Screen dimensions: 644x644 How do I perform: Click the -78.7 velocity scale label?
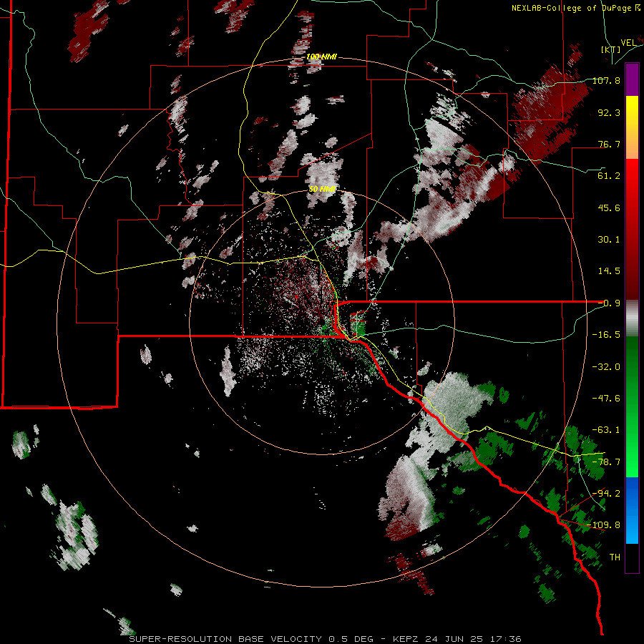click(606, 462)
